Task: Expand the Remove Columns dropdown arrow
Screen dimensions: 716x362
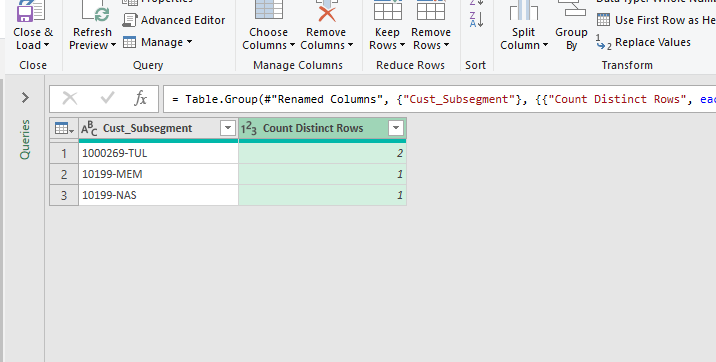Action: click(350, 45)
